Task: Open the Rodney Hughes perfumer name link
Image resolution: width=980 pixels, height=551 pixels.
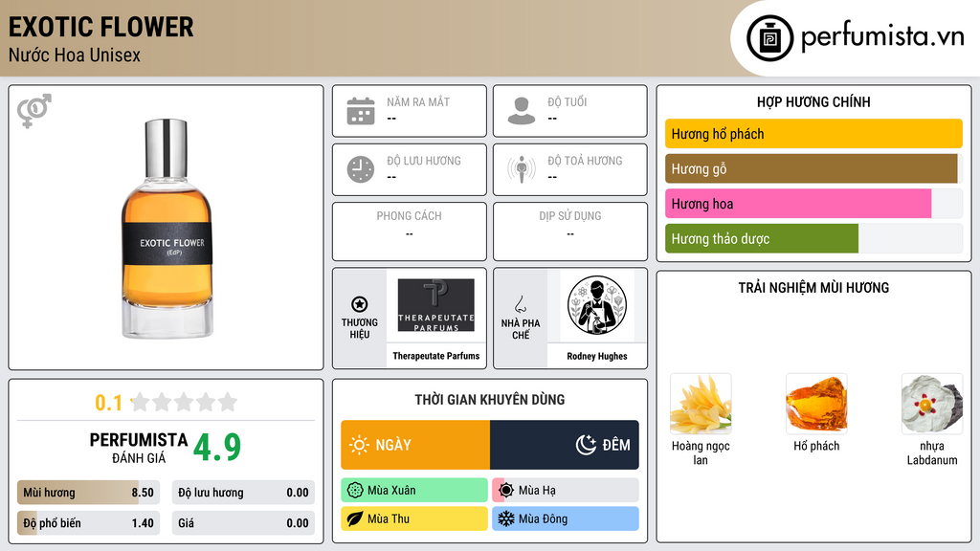Action: click(597, 356)
